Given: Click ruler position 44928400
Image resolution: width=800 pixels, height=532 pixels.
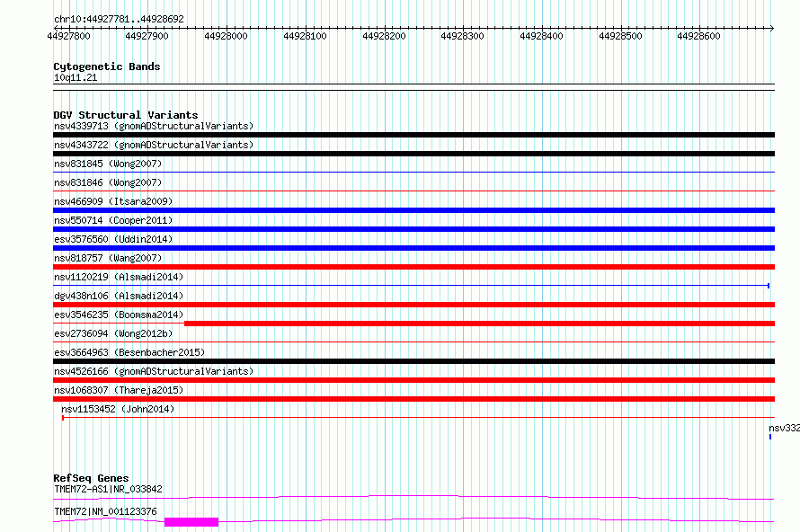Looking at the screenshot, I should click(x=541, y=36).
